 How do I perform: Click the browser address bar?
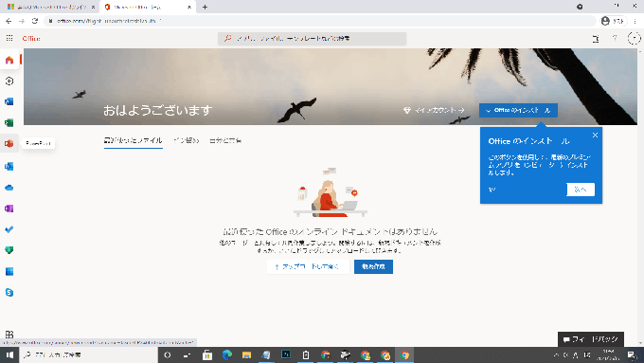pos(320,21)
